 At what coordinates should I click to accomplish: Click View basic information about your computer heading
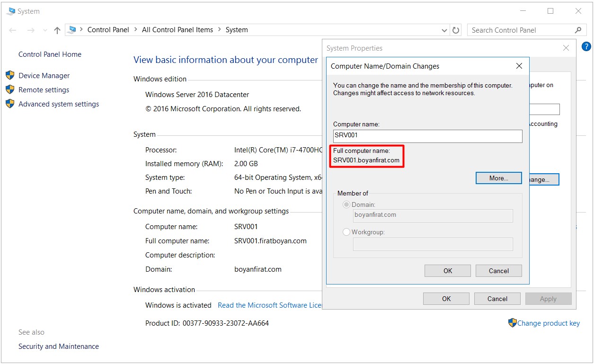point(226,60)
